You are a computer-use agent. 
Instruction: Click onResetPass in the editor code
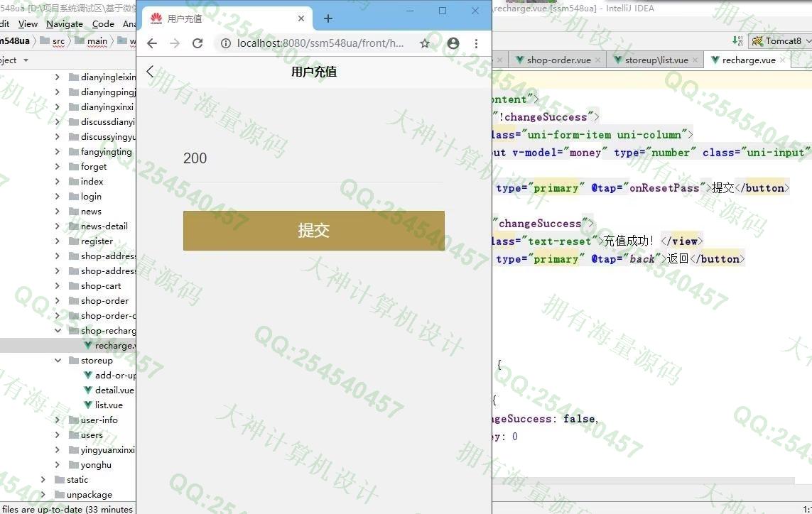664,188
